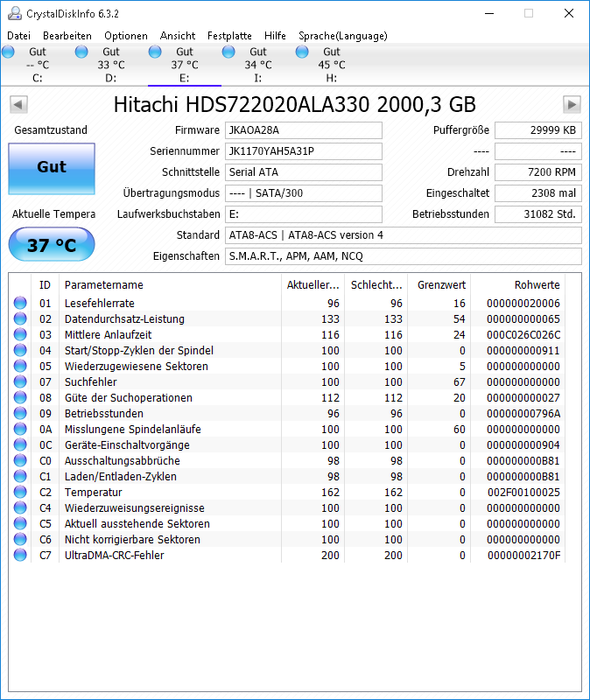
Task: Click raw value 002F00100025
Action: [x=523, y=493]
